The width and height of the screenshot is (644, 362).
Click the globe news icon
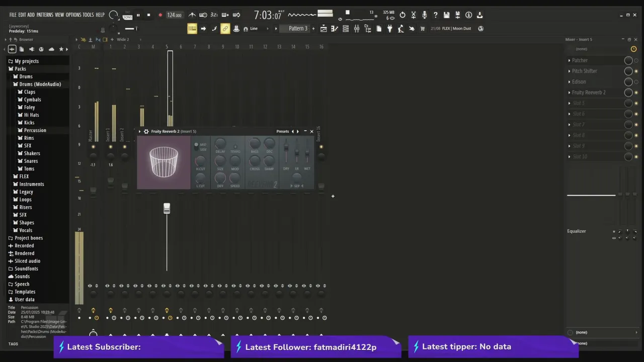[480, 29]
